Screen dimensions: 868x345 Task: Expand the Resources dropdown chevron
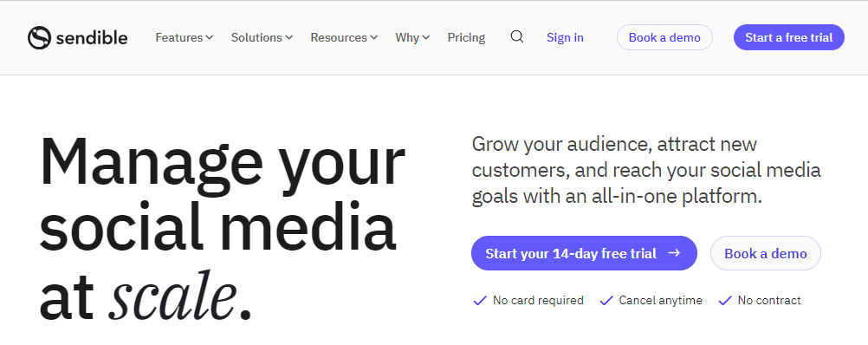point(373,37)
